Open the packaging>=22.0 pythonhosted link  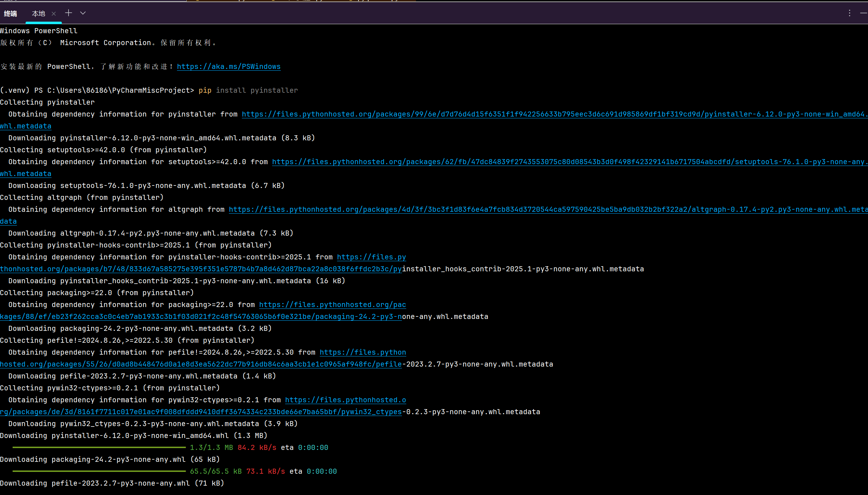pyautogui.click(x=332, y=305)
